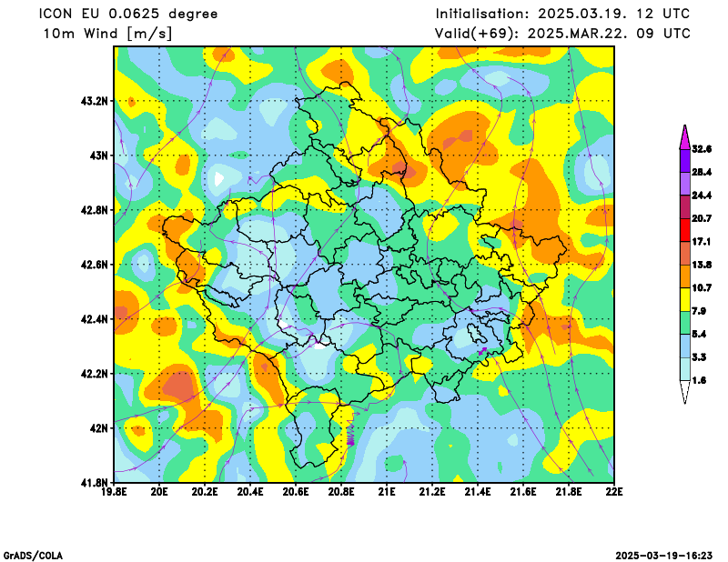Click the 43N latitude label
This screenshot has width=728, height=562.
[99, 155]
